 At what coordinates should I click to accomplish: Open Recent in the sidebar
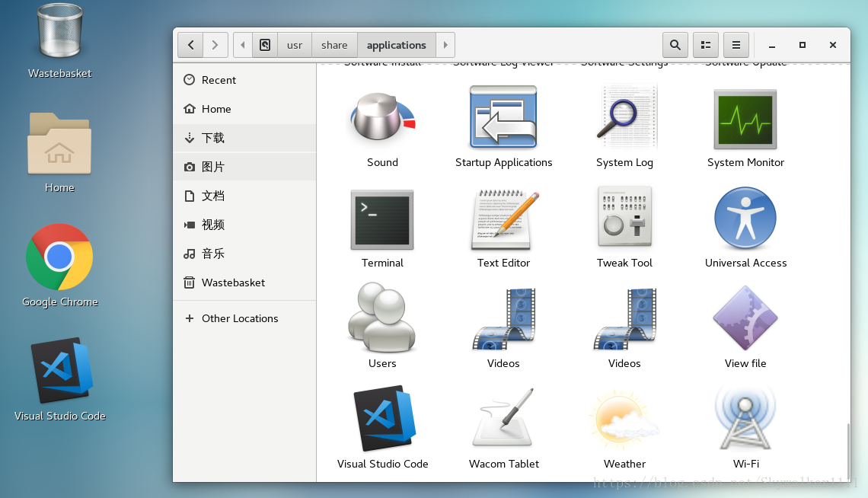244,80
